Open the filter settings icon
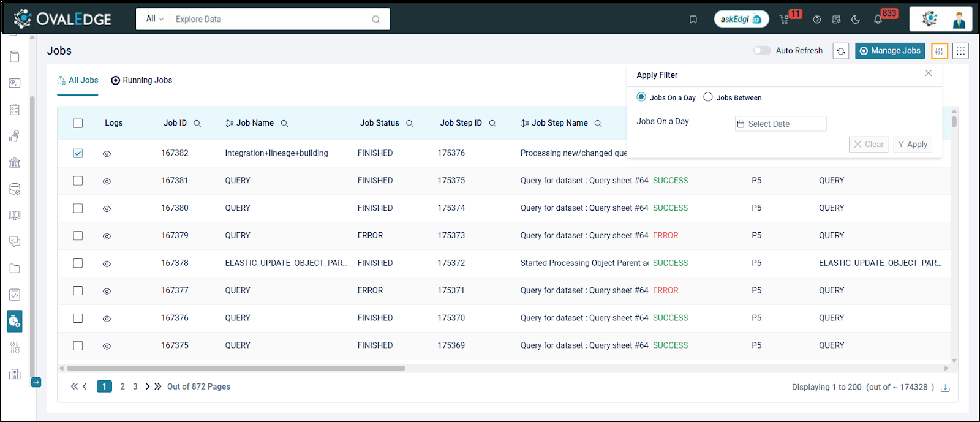 [939, 51]
